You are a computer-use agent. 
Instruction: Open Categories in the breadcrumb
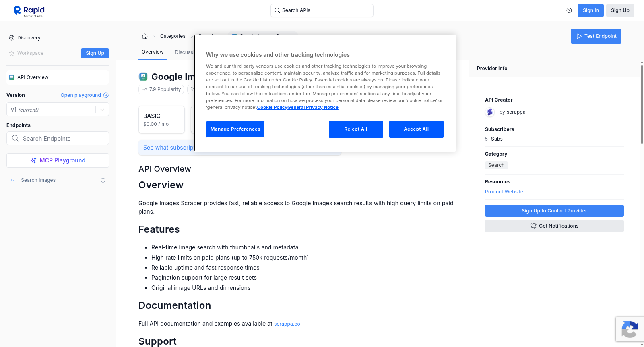pyautogui.click(x=173, y=36)
